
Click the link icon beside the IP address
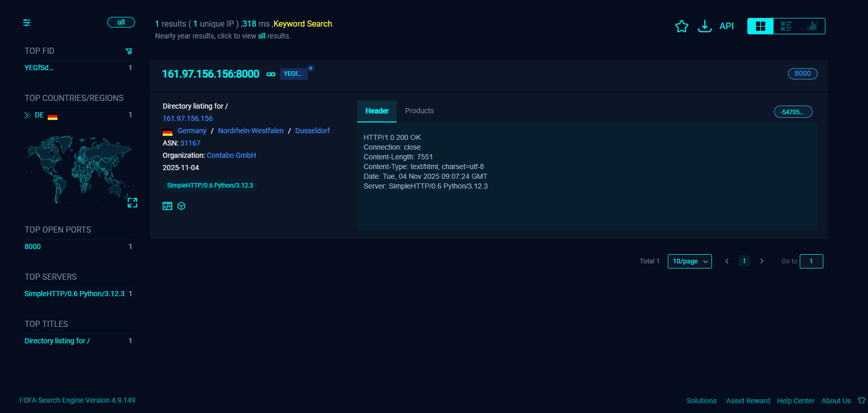271,74
